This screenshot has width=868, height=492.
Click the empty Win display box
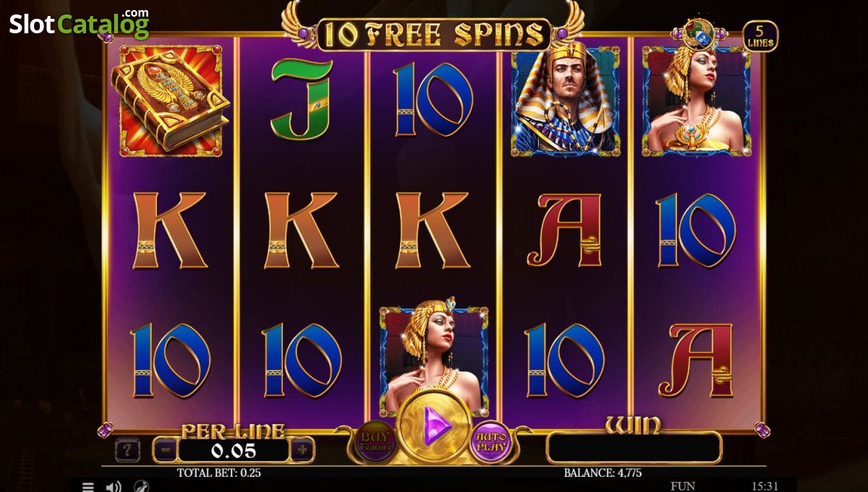[x=634, y=447]
